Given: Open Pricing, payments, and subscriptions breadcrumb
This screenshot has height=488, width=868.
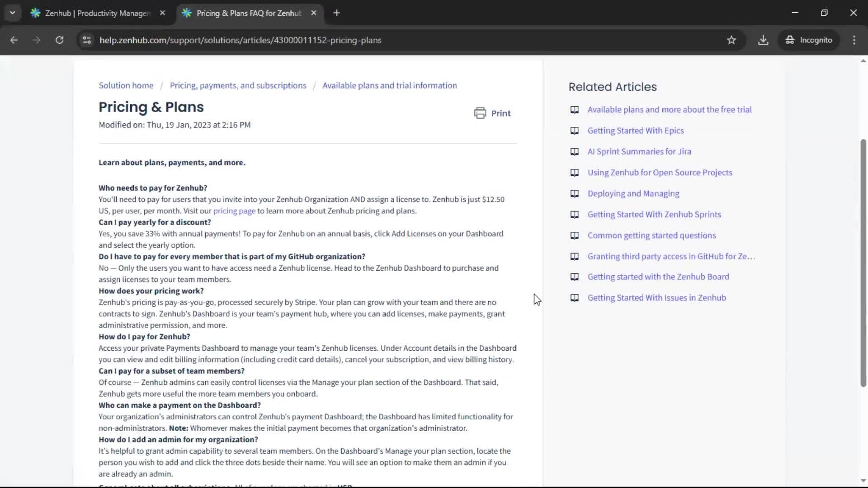Looking at the screenshot, I should click(x=238, y=85).
